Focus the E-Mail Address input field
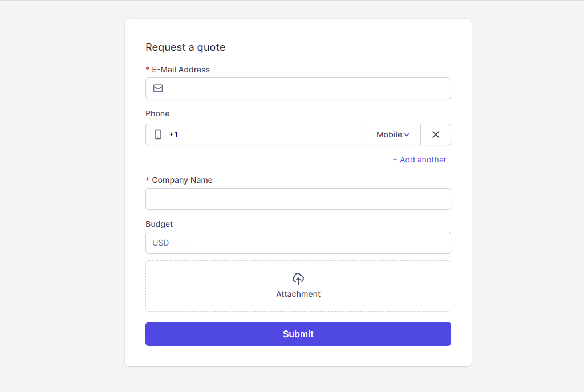 307,88
